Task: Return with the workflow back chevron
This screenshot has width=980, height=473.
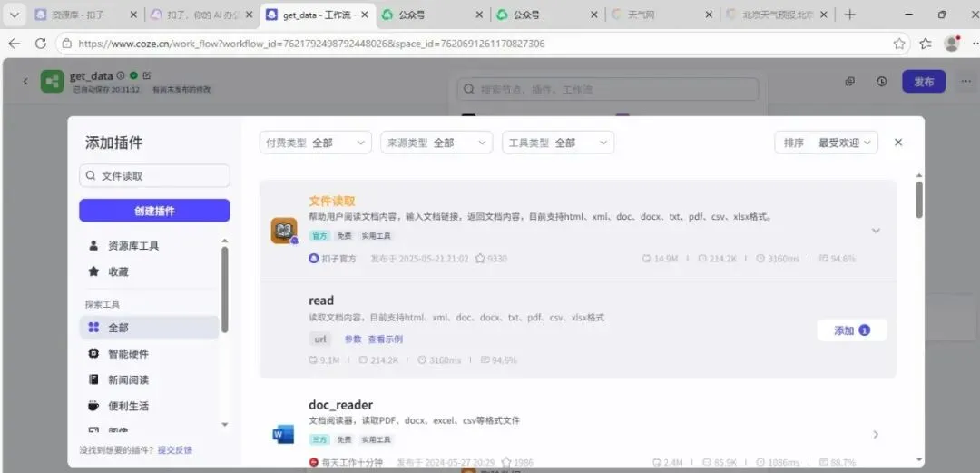Action: coord(25,82)
